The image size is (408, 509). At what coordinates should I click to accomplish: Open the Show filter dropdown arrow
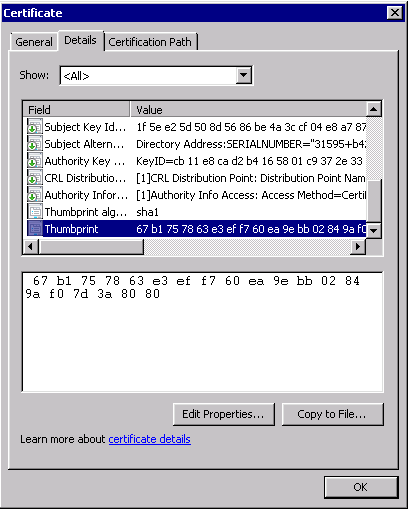coord(244,75)
